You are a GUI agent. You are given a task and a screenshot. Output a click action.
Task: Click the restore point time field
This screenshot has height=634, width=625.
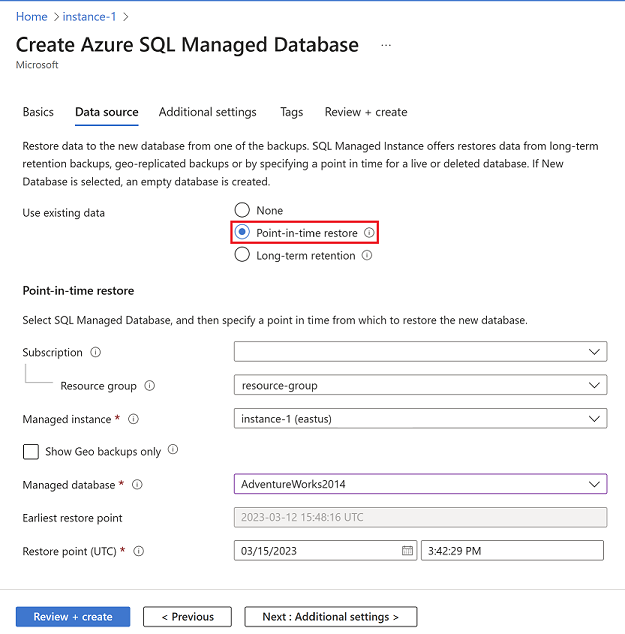(512, 551)
